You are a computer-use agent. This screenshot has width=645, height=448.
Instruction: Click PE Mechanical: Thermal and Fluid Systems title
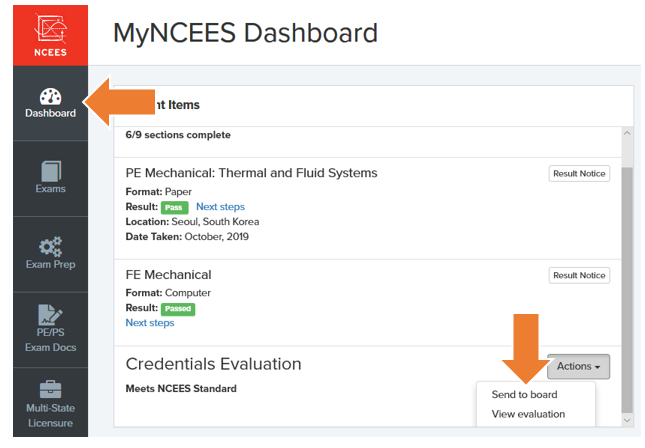251,173
